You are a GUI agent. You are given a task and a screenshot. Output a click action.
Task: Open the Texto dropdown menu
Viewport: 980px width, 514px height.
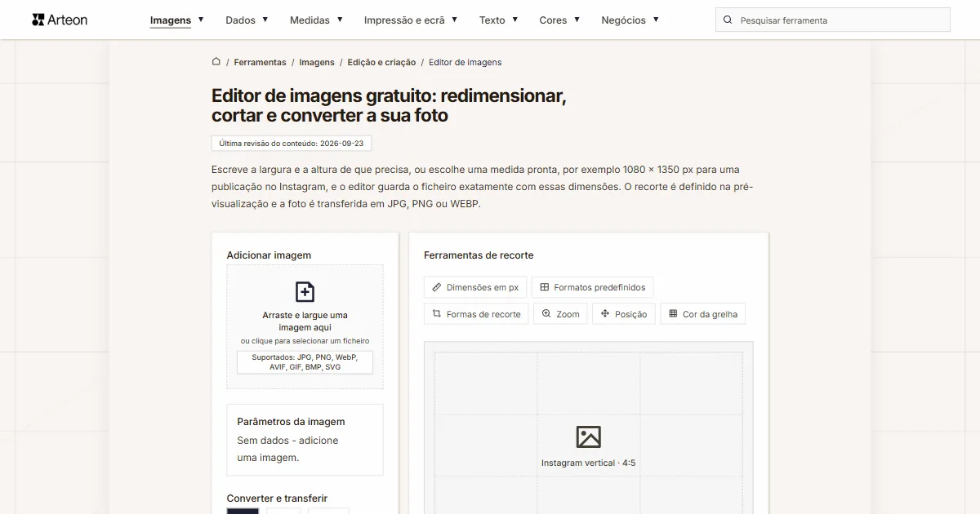coord(499,20)
